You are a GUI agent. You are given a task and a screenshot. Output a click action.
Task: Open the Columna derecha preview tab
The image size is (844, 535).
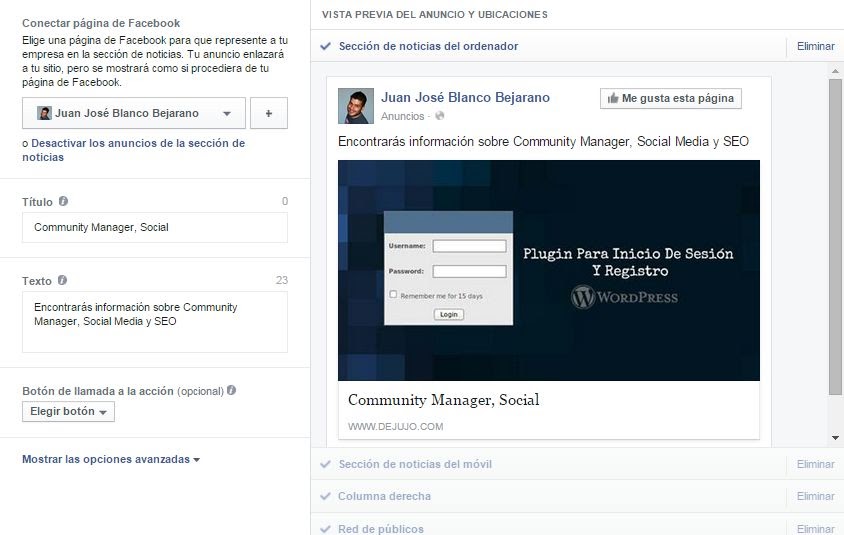coord(384,496)
